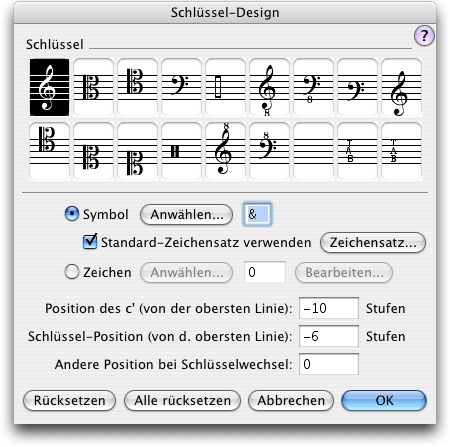Choose the filled percussion clef icon
Viewport: 450px width, 447px height.
[182, 151]
